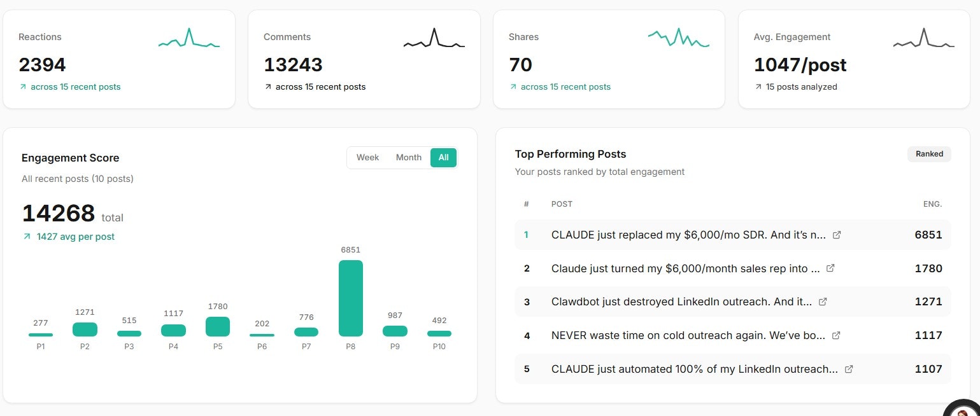Click the 1047/post average engagement value
This screenshot has width=980, height=416.
tap(800, 65)
